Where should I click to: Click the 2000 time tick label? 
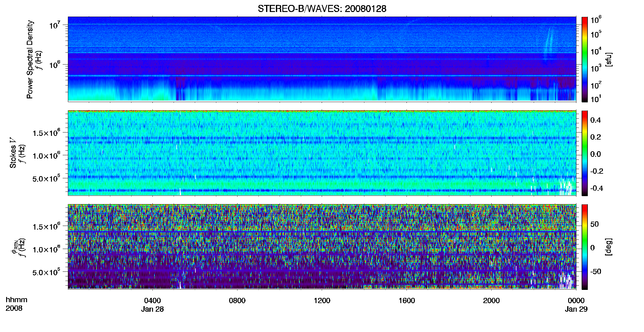point(491,301)
